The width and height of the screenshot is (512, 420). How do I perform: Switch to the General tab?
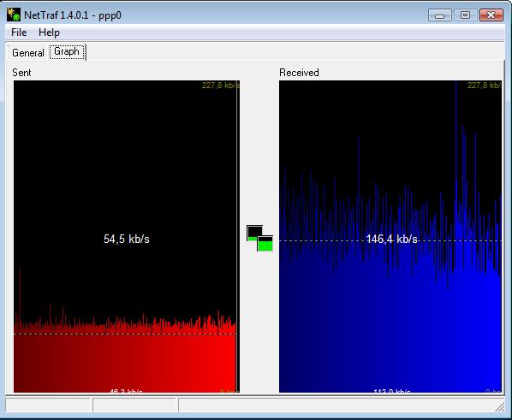[28, 52]
